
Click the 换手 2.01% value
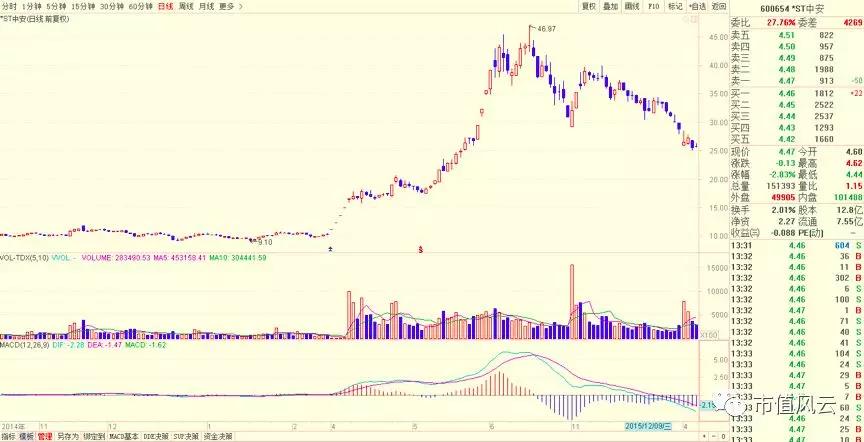tap(784, 210)
